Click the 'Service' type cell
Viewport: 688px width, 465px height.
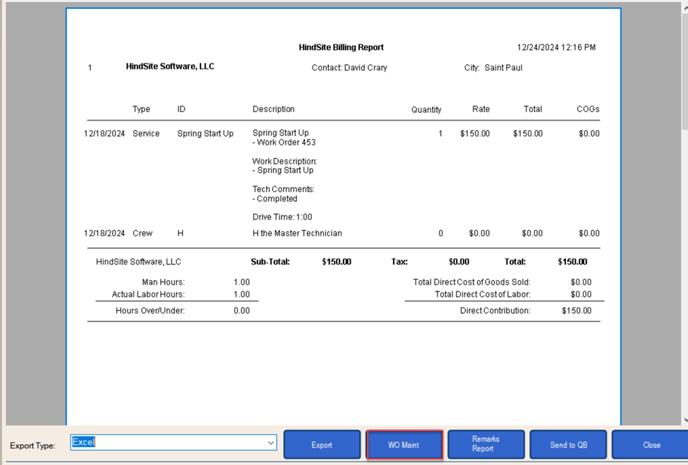(146, 133)
